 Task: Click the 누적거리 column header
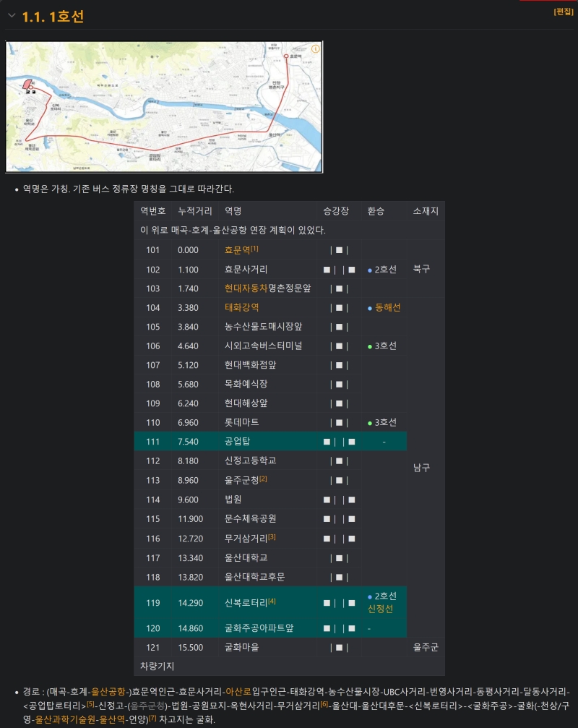195,211
